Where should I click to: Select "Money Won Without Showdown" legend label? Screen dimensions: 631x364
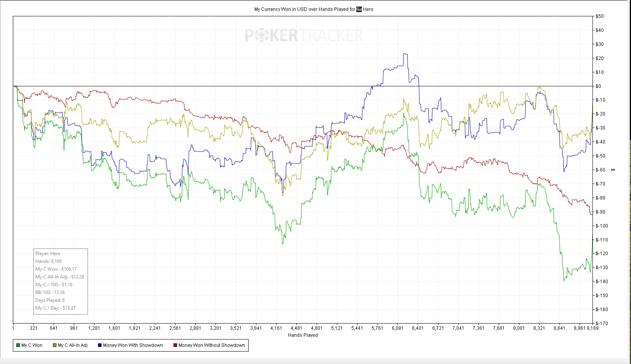[x=212, y=345]
